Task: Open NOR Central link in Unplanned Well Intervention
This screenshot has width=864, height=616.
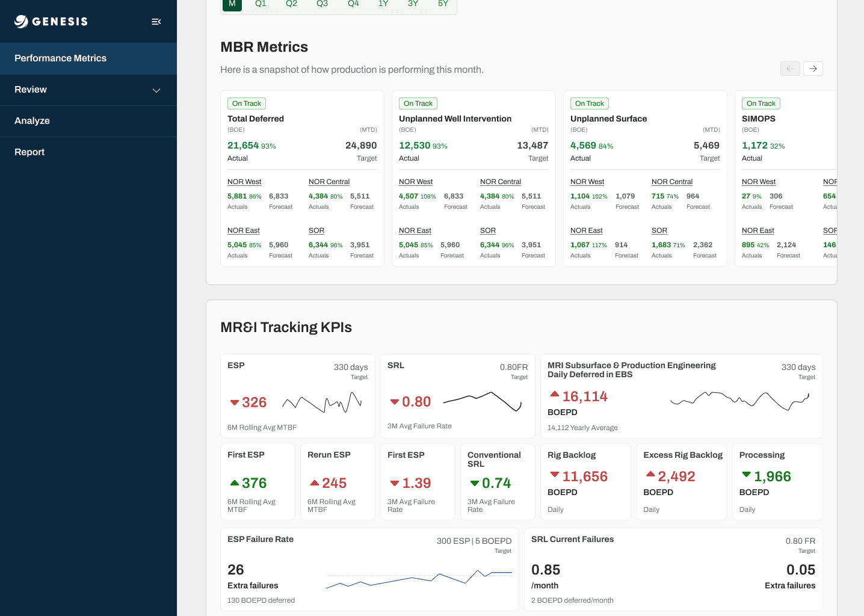Action: (501, 182)
